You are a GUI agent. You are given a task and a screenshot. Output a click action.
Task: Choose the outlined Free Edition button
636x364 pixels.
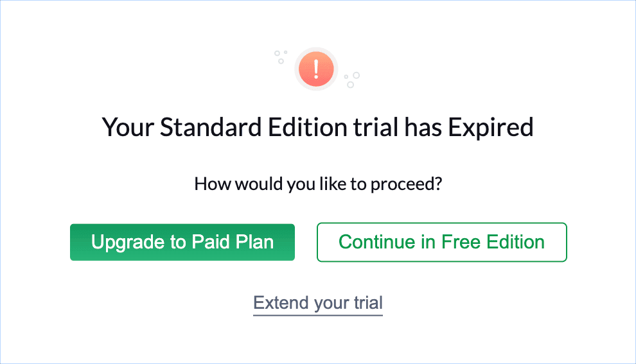point(441,242)
